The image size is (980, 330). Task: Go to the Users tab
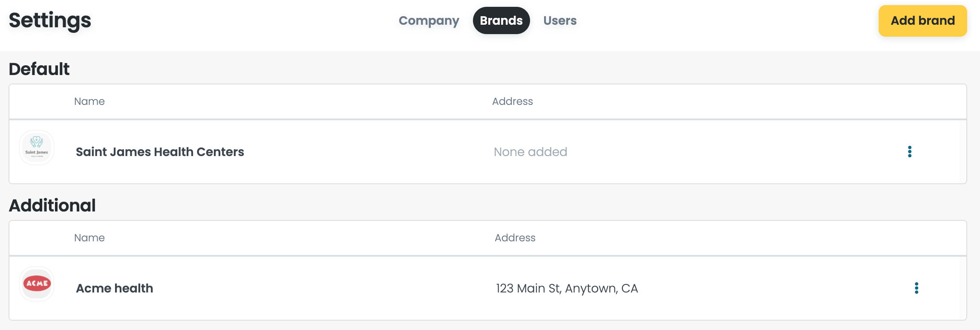(x=559, y=20)
